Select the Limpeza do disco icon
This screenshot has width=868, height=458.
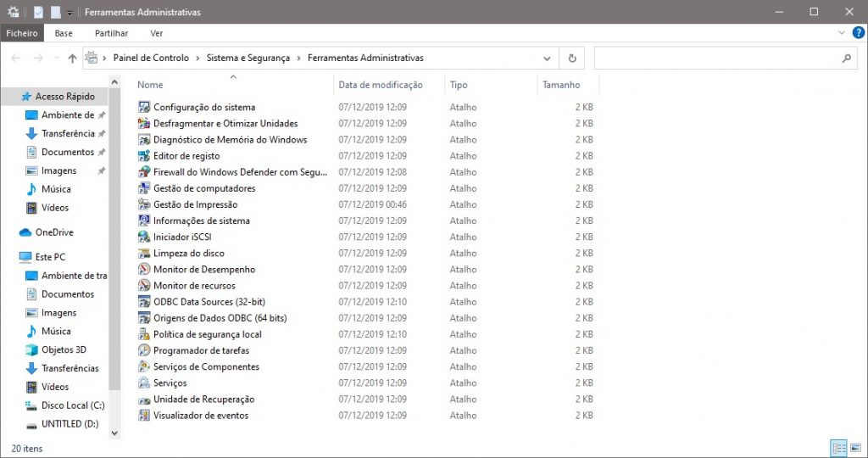tap(144, 253)
